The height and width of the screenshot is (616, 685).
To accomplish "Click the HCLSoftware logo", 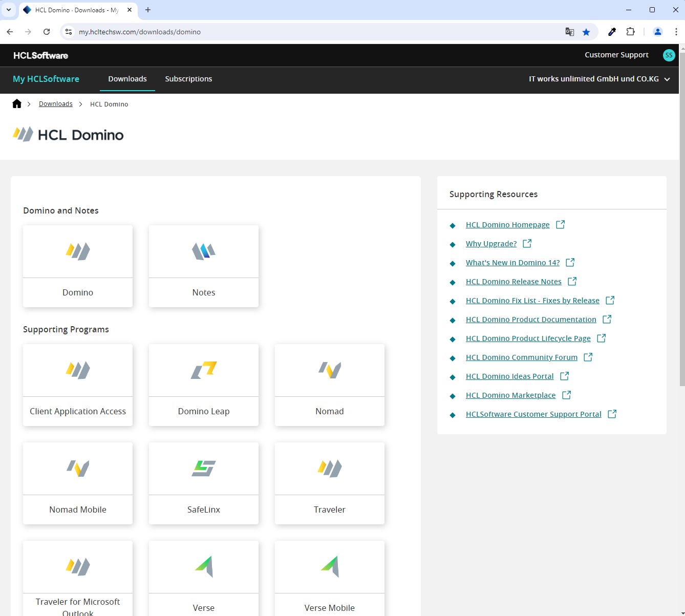I will point(41,55).
